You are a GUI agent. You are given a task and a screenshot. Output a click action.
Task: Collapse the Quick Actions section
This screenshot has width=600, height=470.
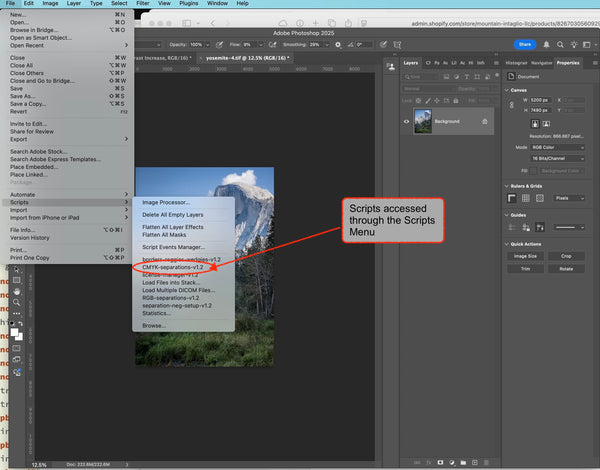[x=507, y=244]
